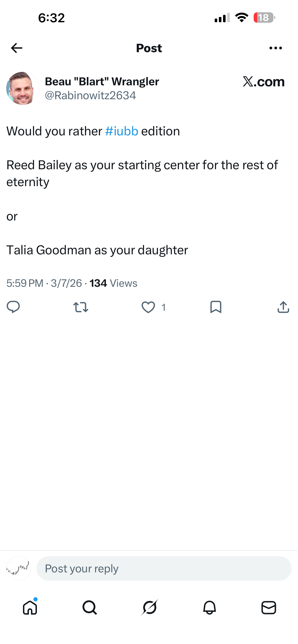Open Beau "Blart" Wrangler's profile picture
The width and height of the screenshot is (298, 644).
click(23, 88)
